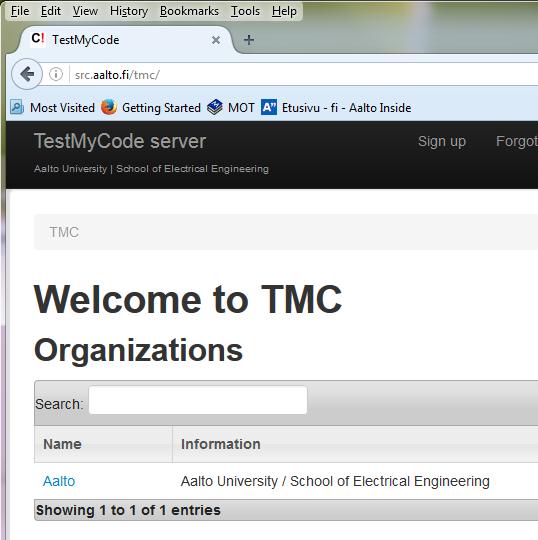The width and height of the screenshot is (538, 540).
Task: Open the site information icon in address bar
Action: click(x=56, y=74)
